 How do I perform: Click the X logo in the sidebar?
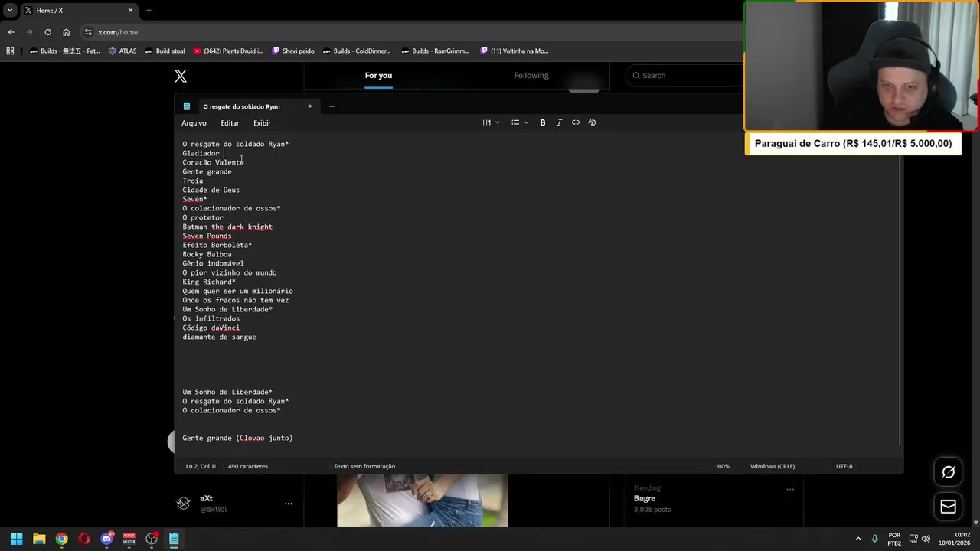(181, 76)
